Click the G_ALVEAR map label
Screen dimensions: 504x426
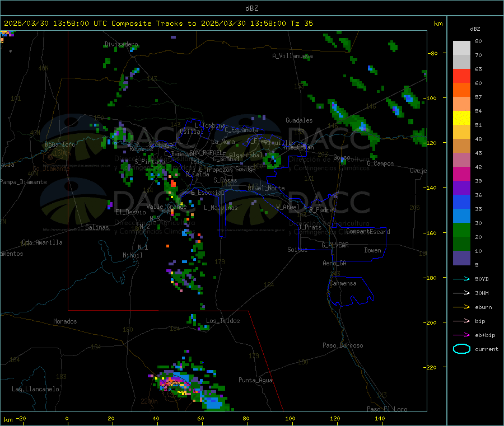coord(335,245)
